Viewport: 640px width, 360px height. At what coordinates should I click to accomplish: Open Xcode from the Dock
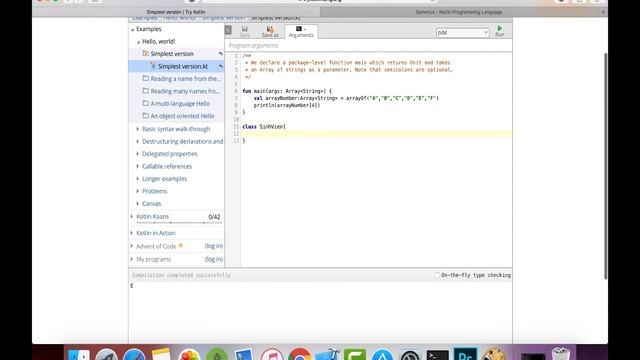tap(328, 354)
